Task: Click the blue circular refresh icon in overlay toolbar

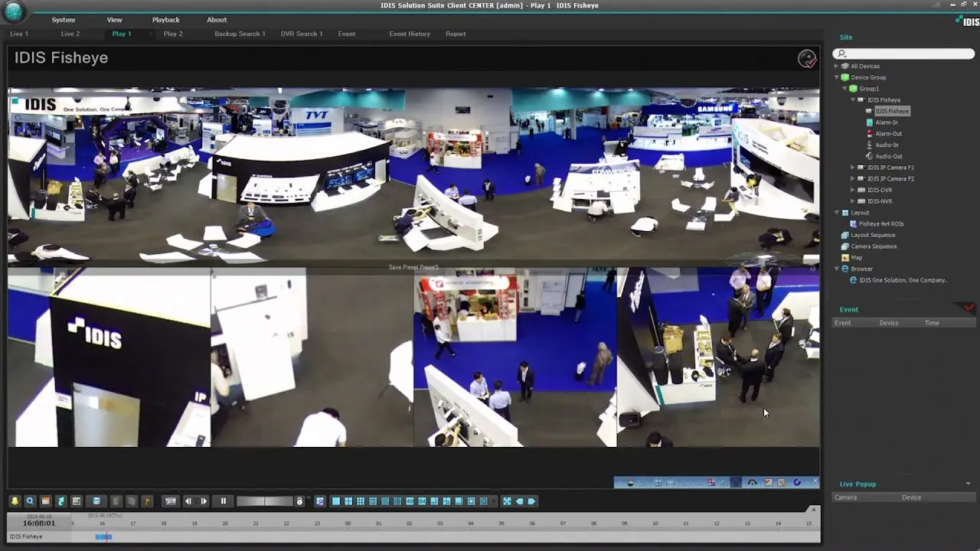Action: (797, 482)
